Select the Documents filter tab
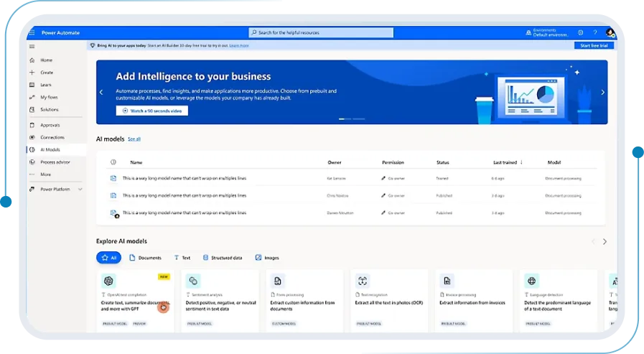The width and height of the screenshot is (644, 354). tap(146, 258)
